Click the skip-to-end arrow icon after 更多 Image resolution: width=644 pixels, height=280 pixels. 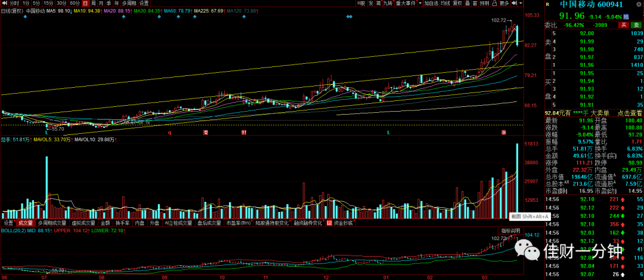click(514, 3)
